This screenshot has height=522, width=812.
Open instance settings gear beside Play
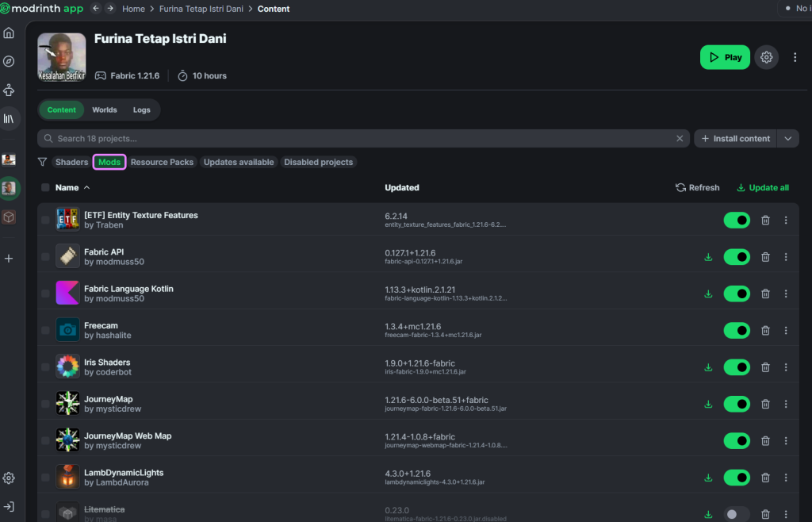pyautogui.click(x=766, y=57)
